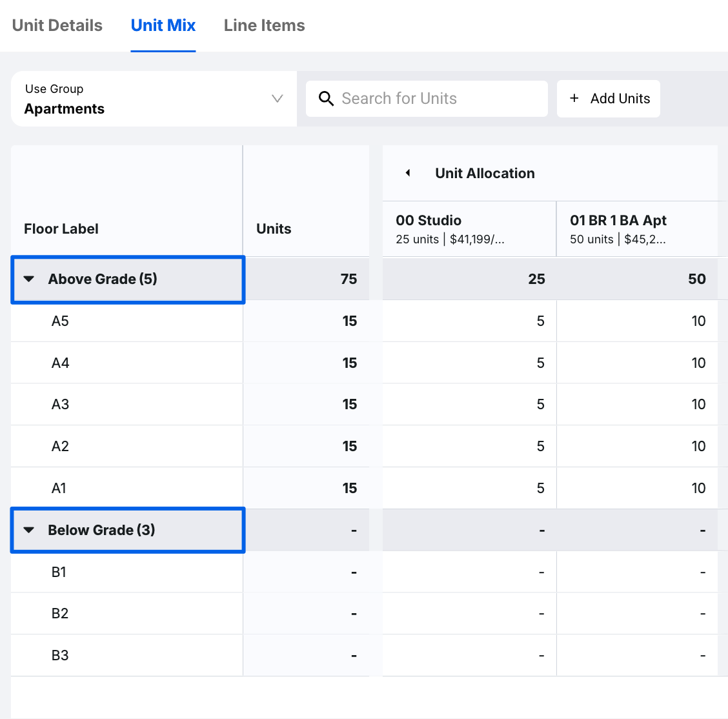Screen dimensions: 728x719
Task: Click the 1 BR unit count for floor A2
Action: pos(698,447)
